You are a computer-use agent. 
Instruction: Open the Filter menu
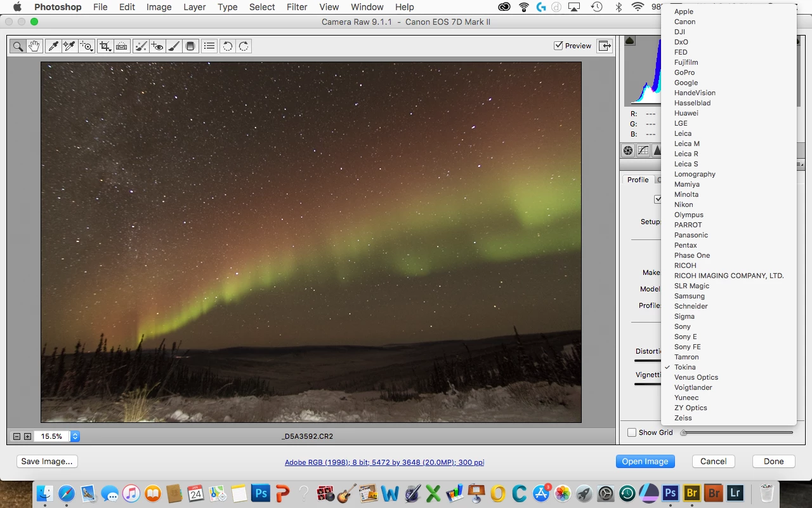pos(297,7)
